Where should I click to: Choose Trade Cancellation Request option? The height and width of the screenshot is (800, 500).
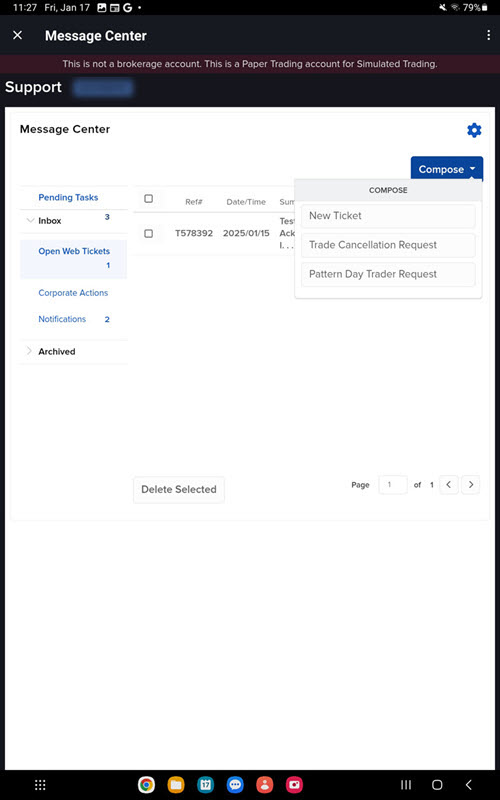tap(388, 245)
